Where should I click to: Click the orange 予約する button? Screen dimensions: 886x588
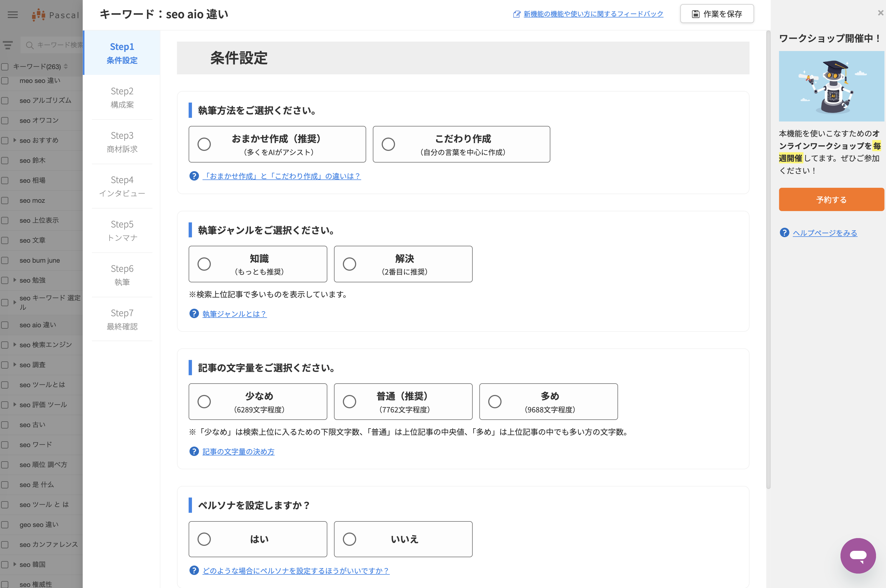tap(831, 199)
